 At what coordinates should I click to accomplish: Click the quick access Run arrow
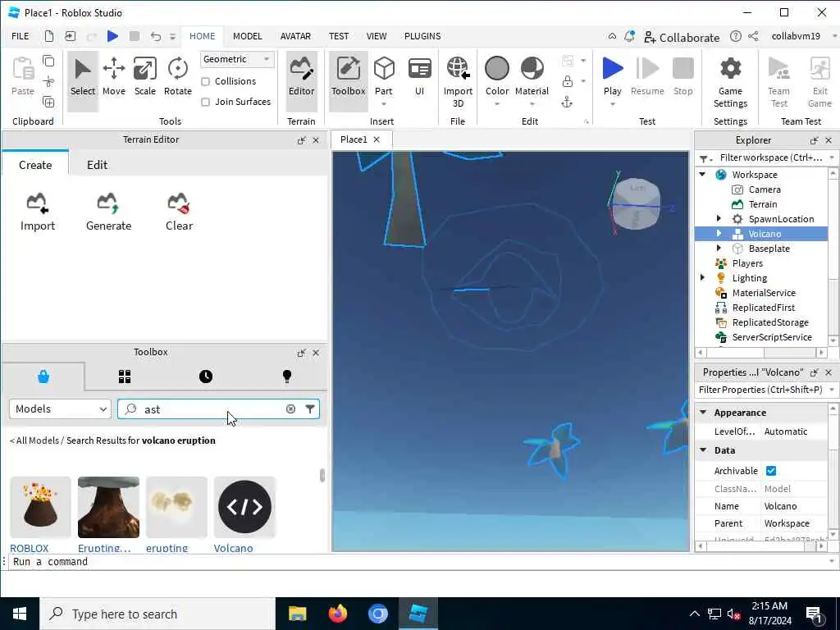tap(112, 36)
